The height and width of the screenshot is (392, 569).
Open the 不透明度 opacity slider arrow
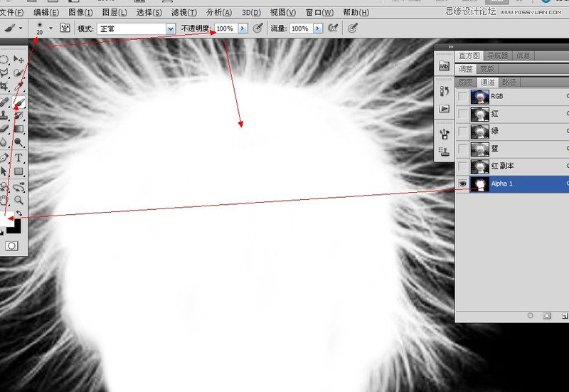pyautogui.click(x=243, y=28)
